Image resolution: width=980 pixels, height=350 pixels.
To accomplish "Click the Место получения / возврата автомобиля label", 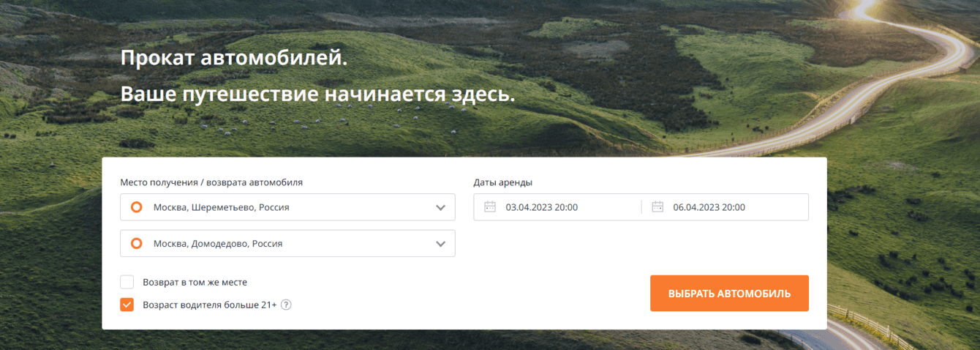I will point(211,182).
